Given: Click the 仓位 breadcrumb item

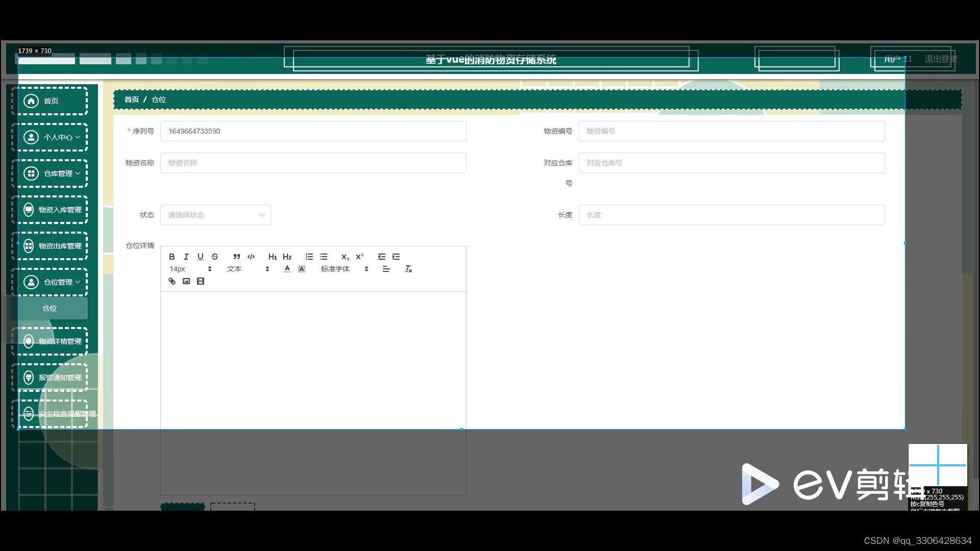Looking at the screenshot, I should pyautogui.click(x=159, y=99).
